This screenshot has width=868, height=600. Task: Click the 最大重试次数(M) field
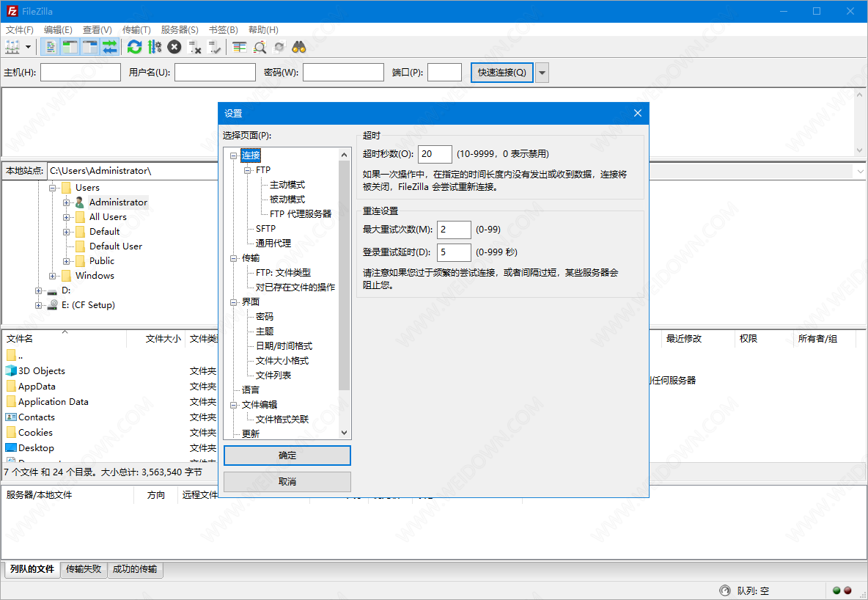454,230
